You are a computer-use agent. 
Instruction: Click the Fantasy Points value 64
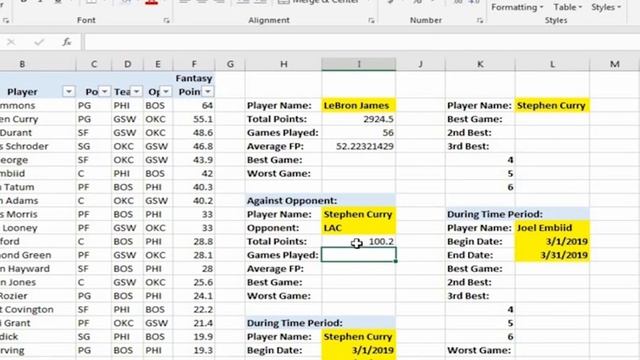pyautogui.click(x=194, y=105)
